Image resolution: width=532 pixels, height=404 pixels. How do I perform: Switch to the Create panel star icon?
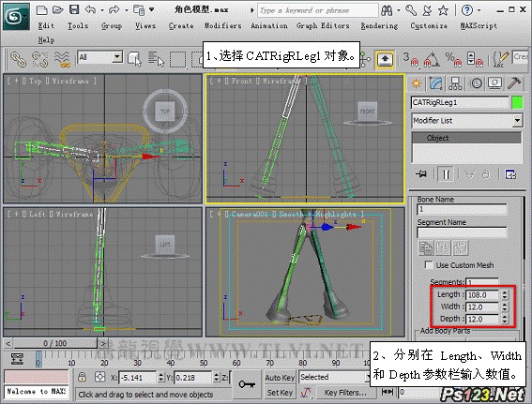pyautogui.click(x=416, y=83)
